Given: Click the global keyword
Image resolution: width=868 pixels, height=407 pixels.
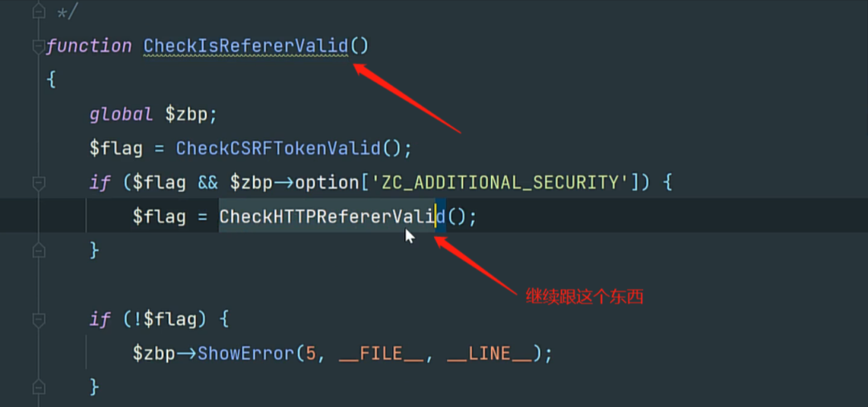Looking at the screenshot, I should pyautogui.click(x=121, y=115).
